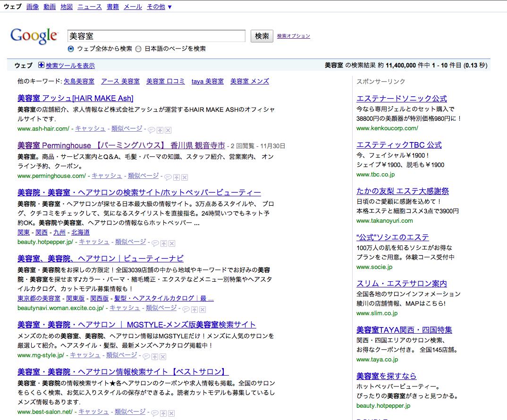Select 日本語のページを検索 radio button

pos(138,49)
